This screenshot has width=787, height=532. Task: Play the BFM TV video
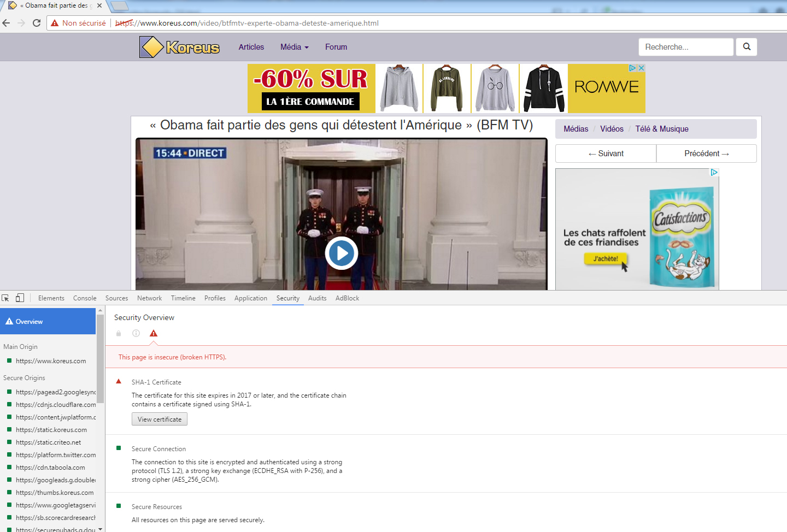coord(342,253)
